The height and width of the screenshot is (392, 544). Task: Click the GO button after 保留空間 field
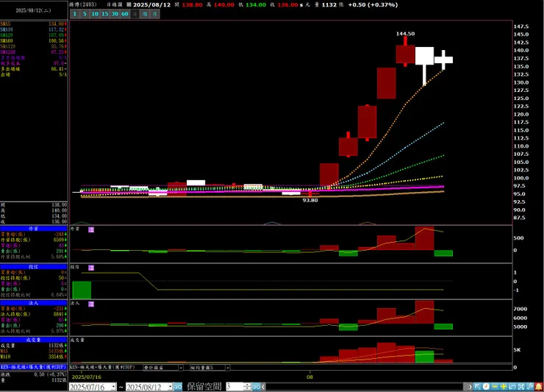(x=257, y=386)
